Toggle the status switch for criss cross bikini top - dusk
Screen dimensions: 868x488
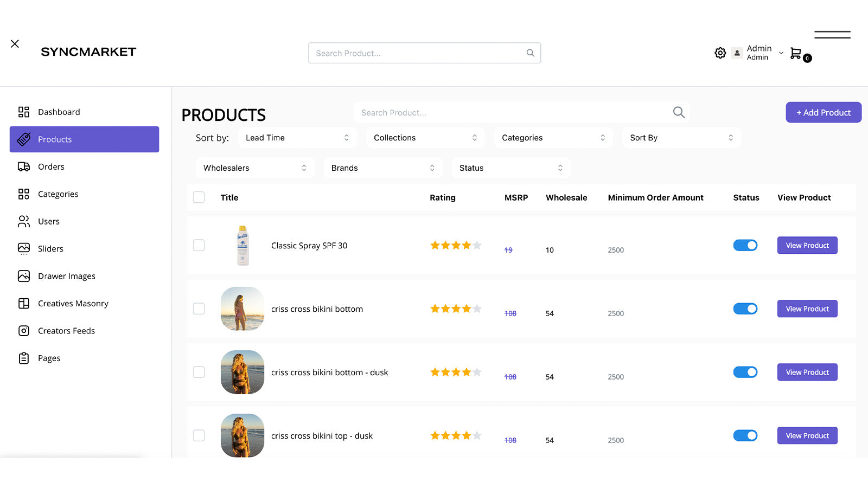pyautogui.click(x=745, y=435)
